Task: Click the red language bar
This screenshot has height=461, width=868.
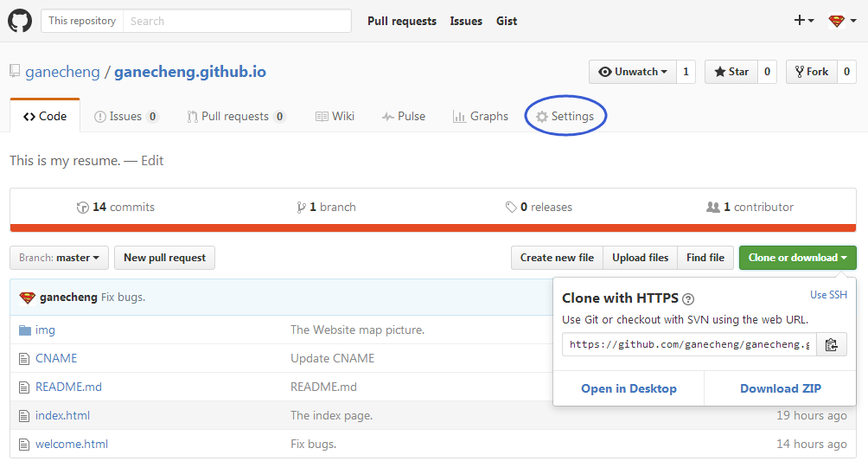Action: point(433,227)
